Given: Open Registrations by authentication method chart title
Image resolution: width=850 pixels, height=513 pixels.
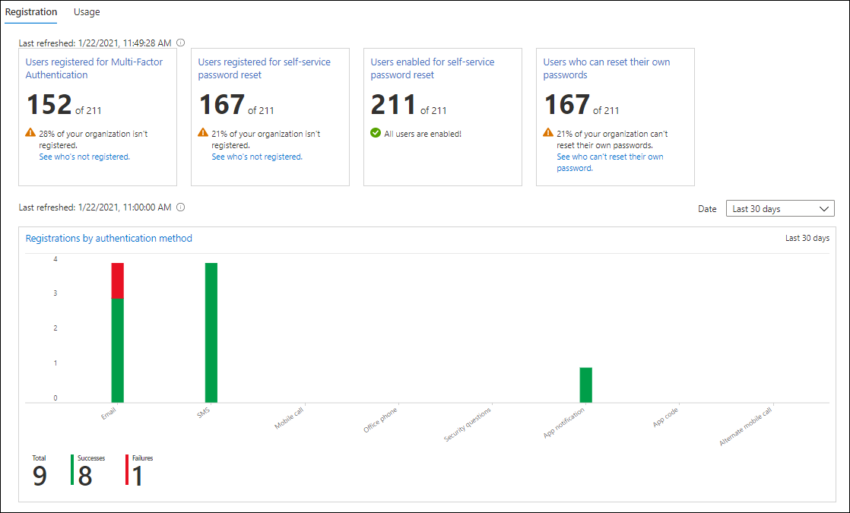Looking at the screenshot, I should [108, 238].
